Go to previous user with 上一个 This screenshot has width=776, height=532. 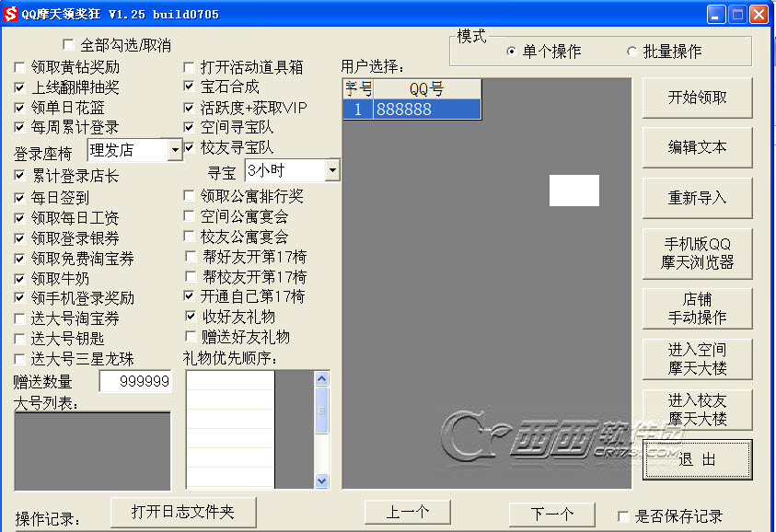pos(407,512)
